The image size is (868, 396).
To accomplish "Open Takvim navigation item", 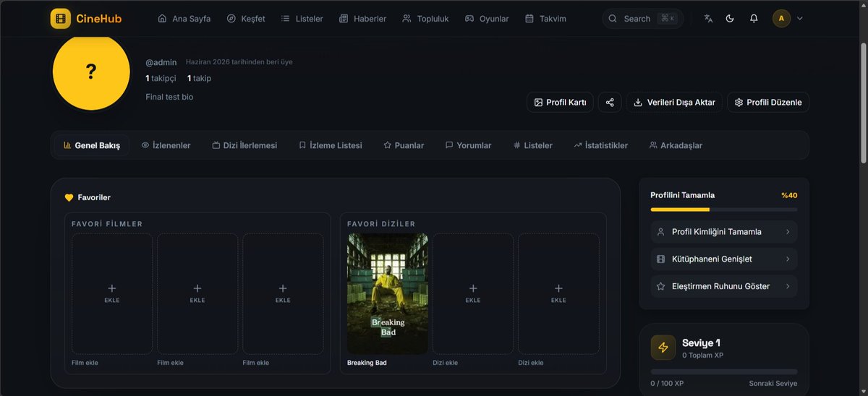I will click(545, 18).
